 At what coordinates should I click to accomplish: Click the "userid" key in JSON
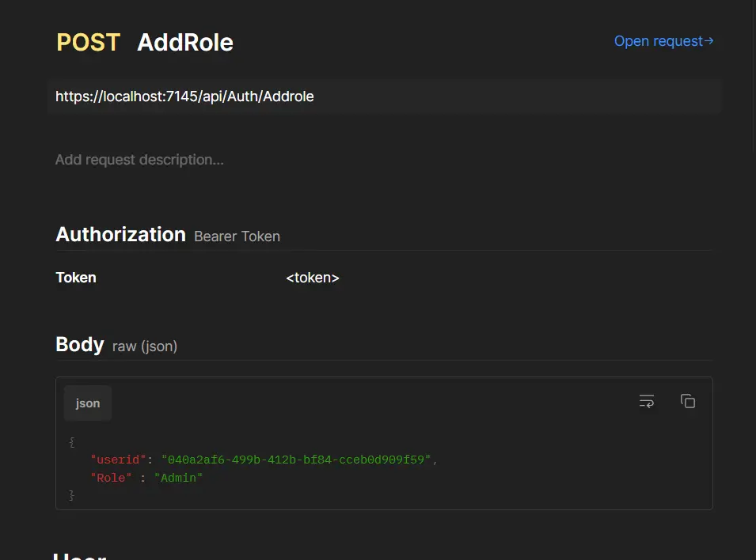(118, 460)
